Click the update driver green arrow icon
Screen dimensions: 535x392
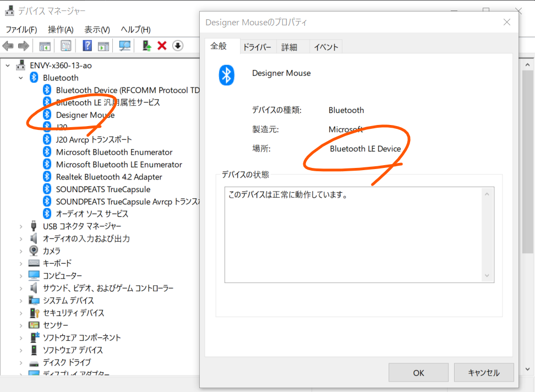(x=147, y=46)
